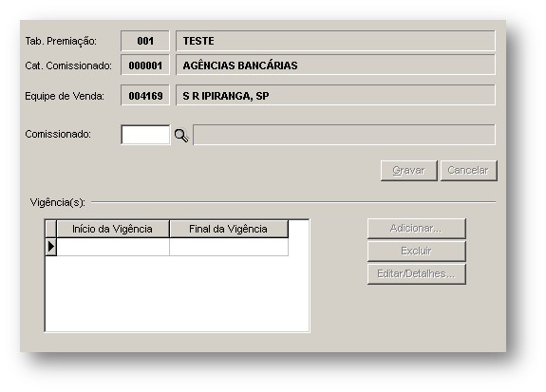Click the Excluir button

417,251
